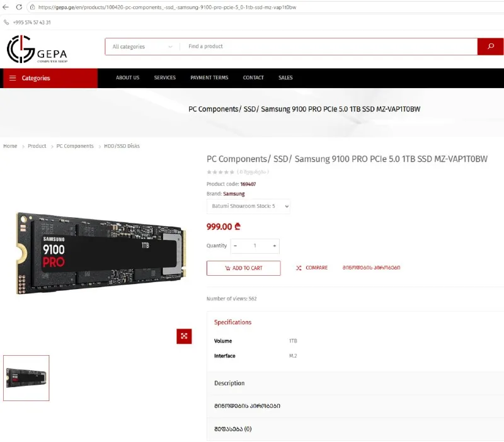
Task: Open the GEPA Computer Shop logo
Action: tap(37, 49)
